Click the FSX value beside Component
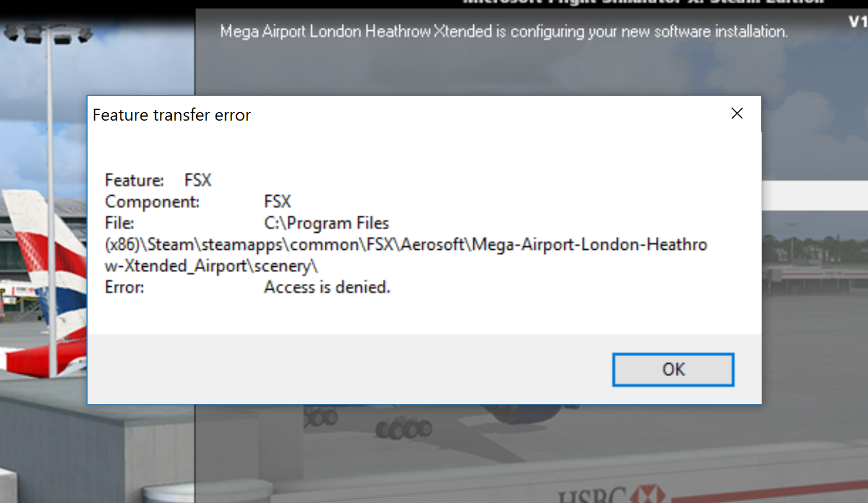This screenshot has width=868, height=503. 278,201
